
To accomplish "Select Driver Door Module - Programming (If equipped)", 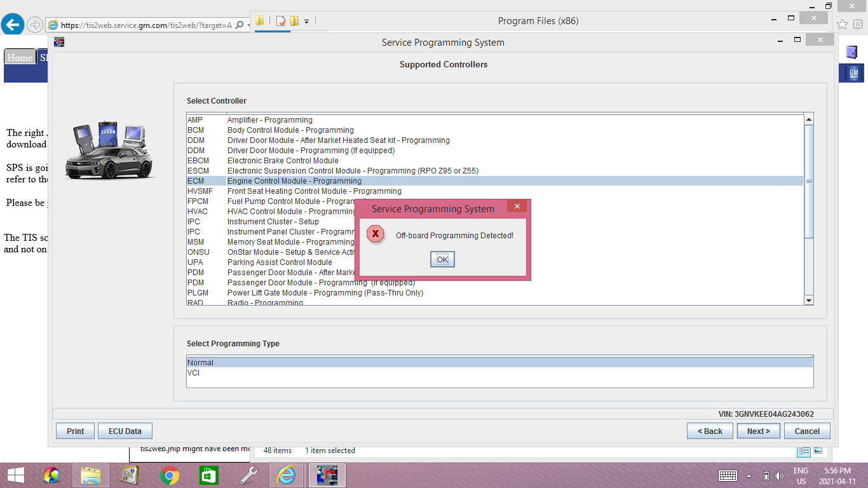I will coord(495,151).
